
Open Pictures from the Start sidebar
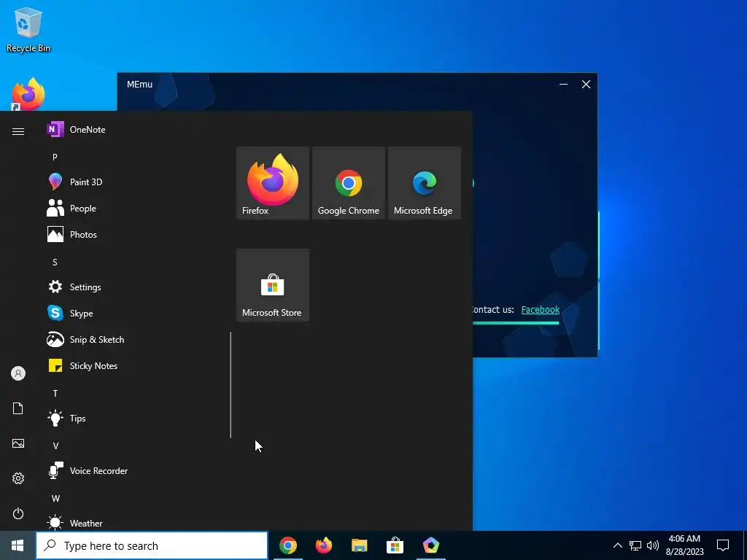(x=18, y=443)
